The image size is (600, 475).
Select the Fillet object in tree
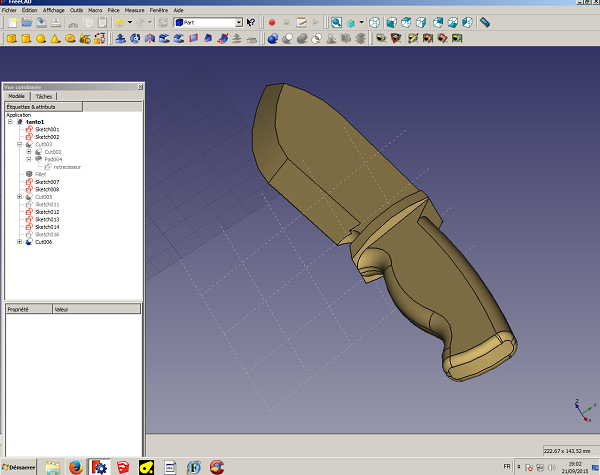(x=40, y=174)
